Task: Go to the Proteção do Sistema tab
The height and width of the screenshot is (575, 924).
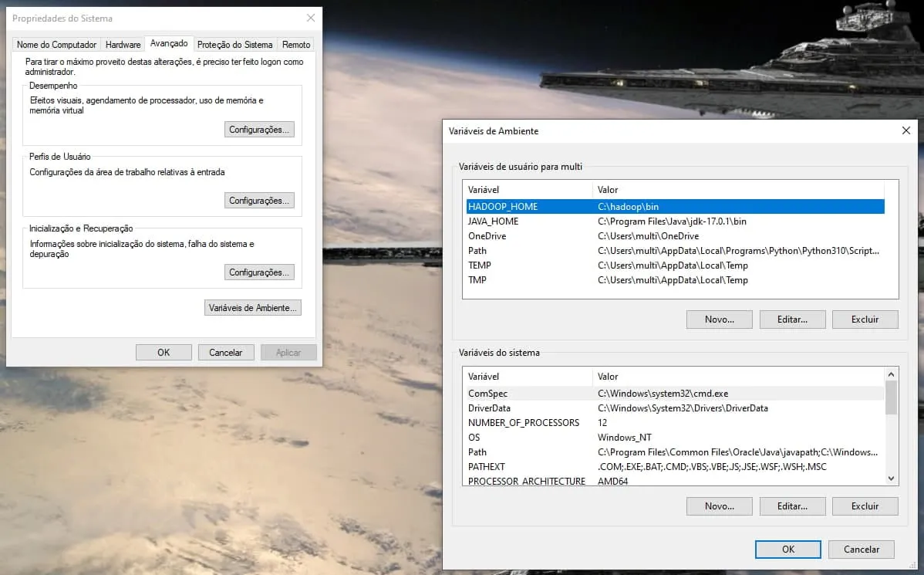Action: pos(234,45)
